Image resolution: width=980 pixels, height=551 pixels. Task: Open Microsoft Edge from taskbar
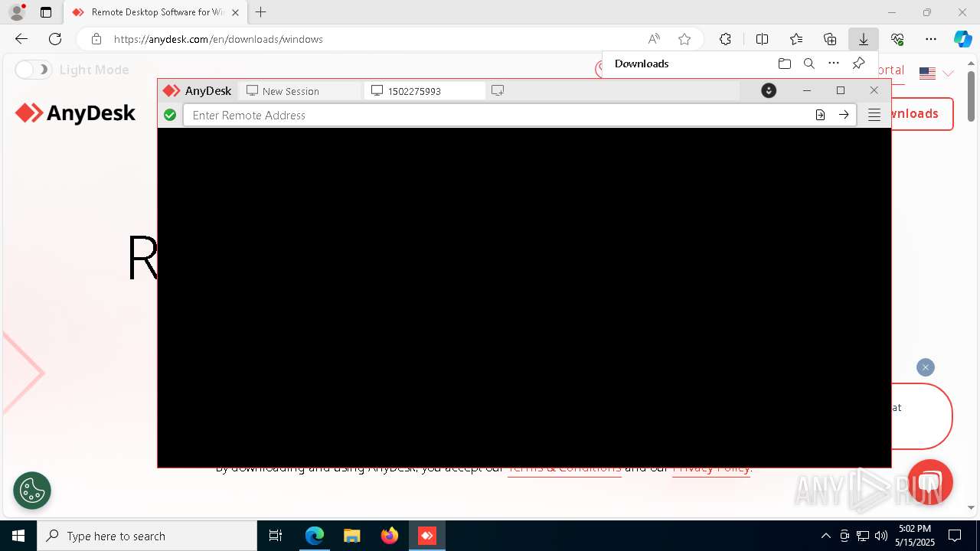point(315,536)
